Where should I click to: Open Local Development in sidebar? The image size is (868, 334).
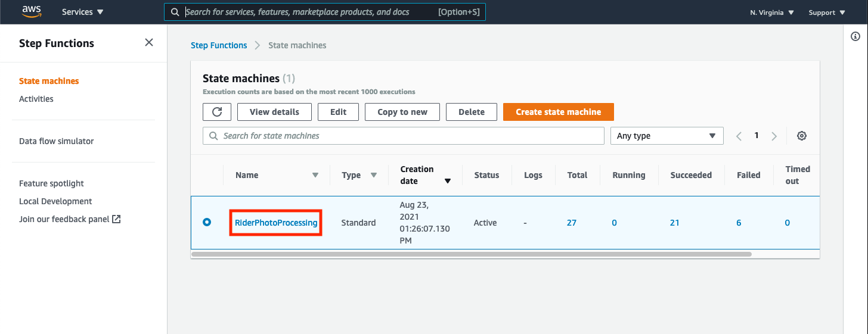pos(55,201)
